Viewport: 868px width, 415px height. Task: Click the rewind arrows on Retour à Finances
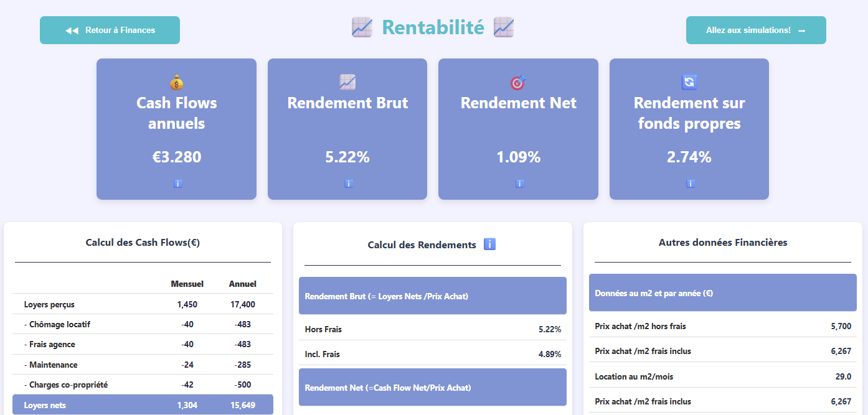(72, 30)
